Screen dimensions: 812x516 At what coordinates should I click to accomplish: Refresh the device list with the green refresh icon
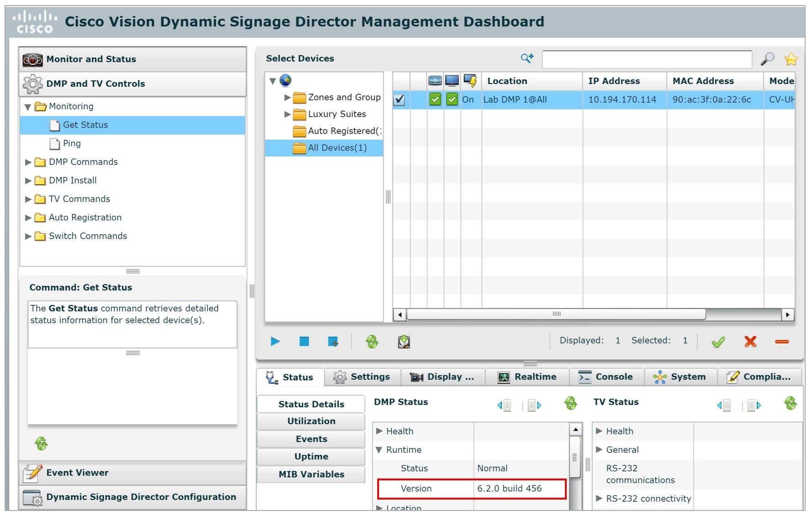point(372,341)
